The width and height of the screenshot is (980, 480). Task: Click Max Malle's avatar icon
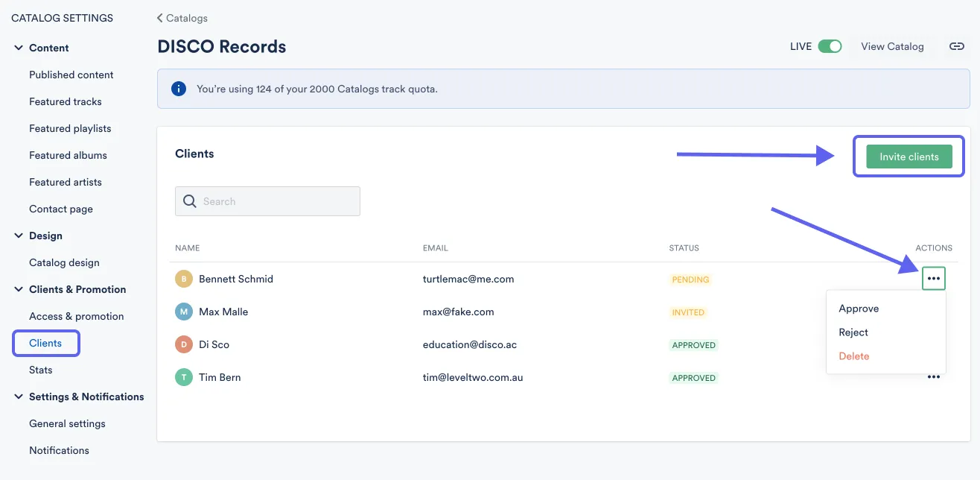(184, 312)
